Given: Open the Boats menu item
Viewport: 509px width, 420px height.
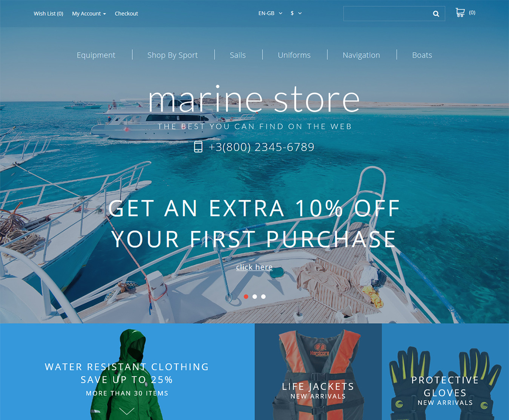Looking at the screenshot, I should 422,55.
